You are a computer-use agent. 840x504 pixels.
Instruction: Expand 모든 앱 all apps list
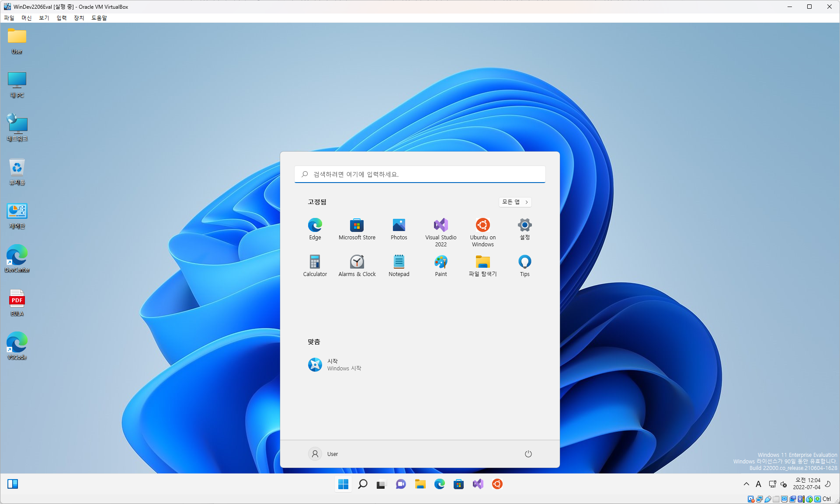pyautogui.click(x=515, y=202)
